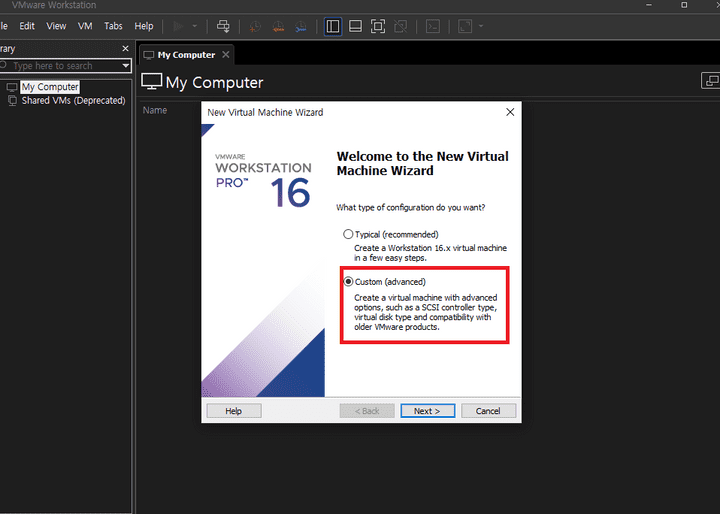Open the View menu
Viewport: 720px width, 514px height.
pos(56,26)
